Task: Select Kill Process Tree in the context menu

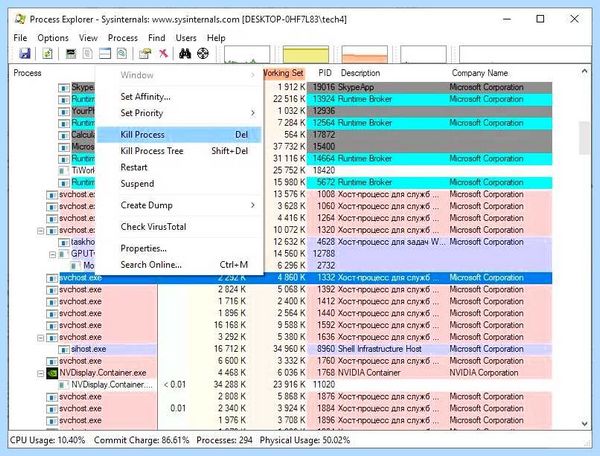Action: tap(179, 151)
